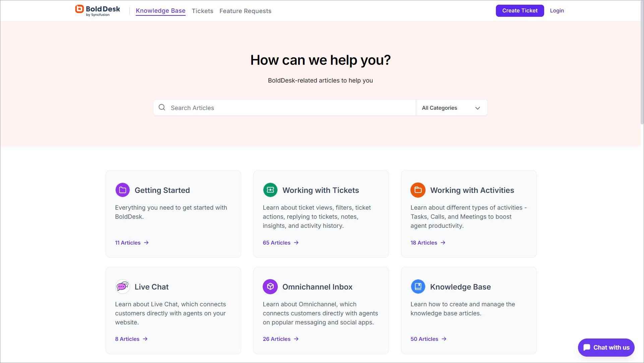Click the Login link

click(x=557, y=11)
